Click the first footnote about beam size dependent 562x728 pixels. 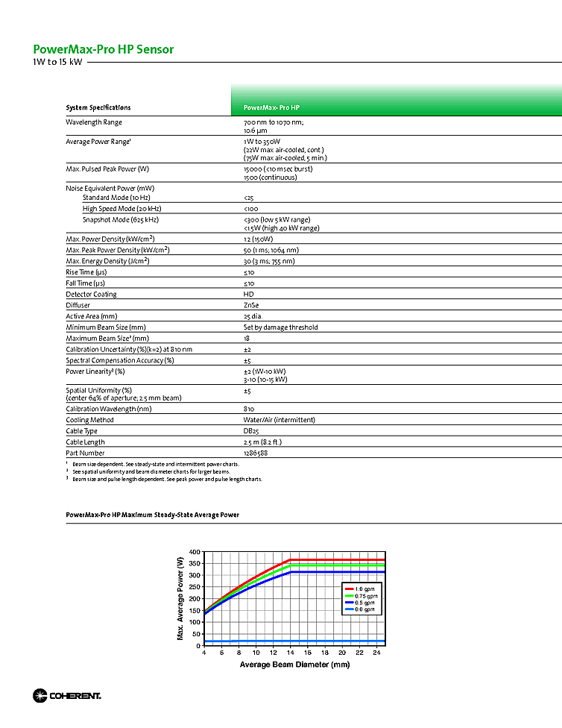(155, 465)
